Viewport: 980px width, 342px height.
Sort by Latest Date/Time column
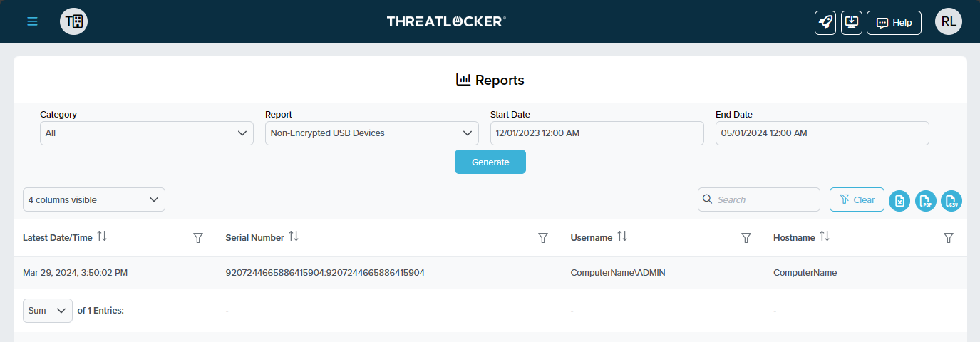click(x=102, y=237)
